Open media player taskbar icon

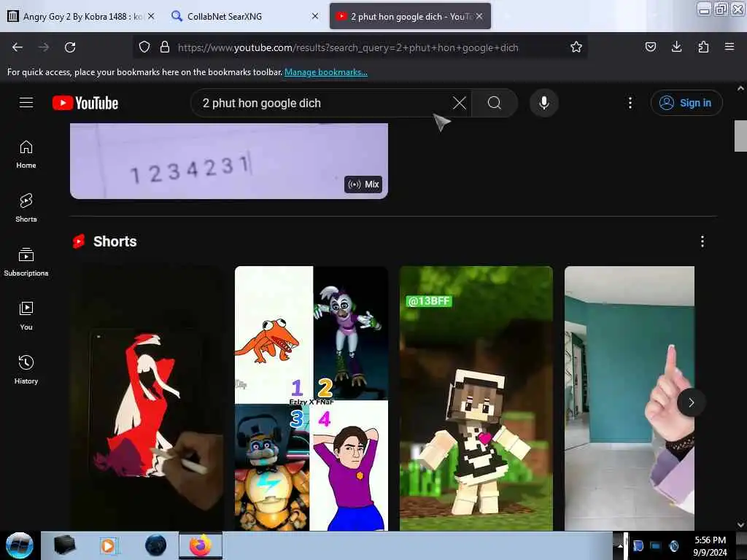(108, 546)
